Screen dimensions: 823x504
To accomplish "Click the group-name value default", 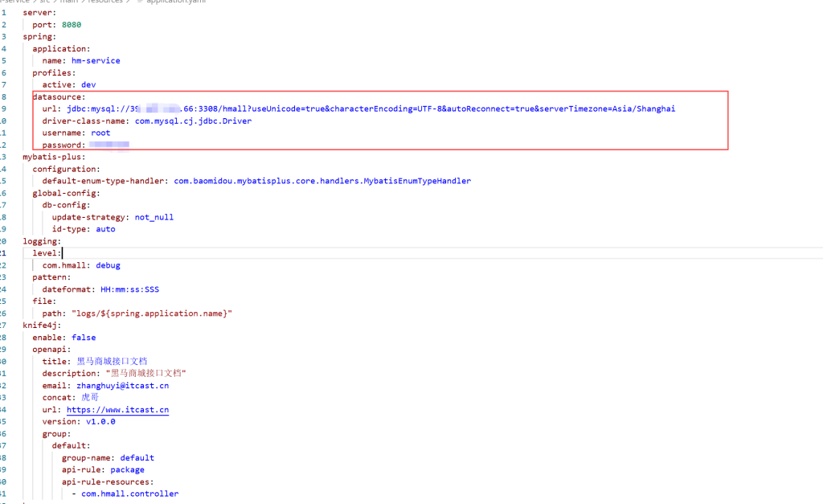I will 137,458.
